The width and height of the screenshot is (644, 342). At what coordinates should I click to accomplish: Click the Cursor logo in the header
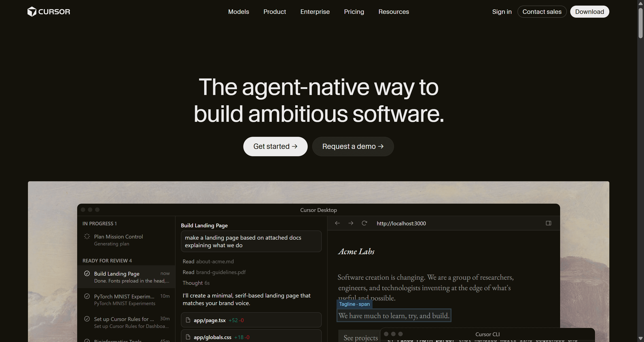pos(49,12)
